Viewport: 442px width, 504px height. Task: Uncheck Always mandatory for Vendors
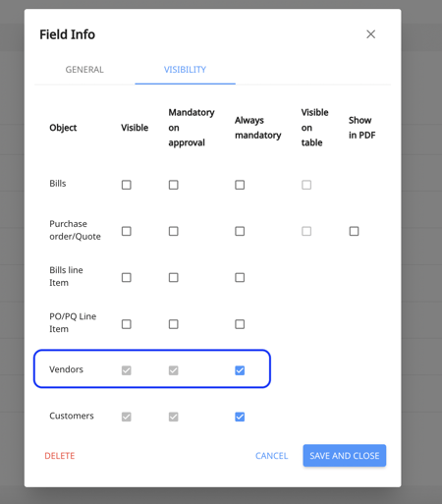(x=240, y=370)
